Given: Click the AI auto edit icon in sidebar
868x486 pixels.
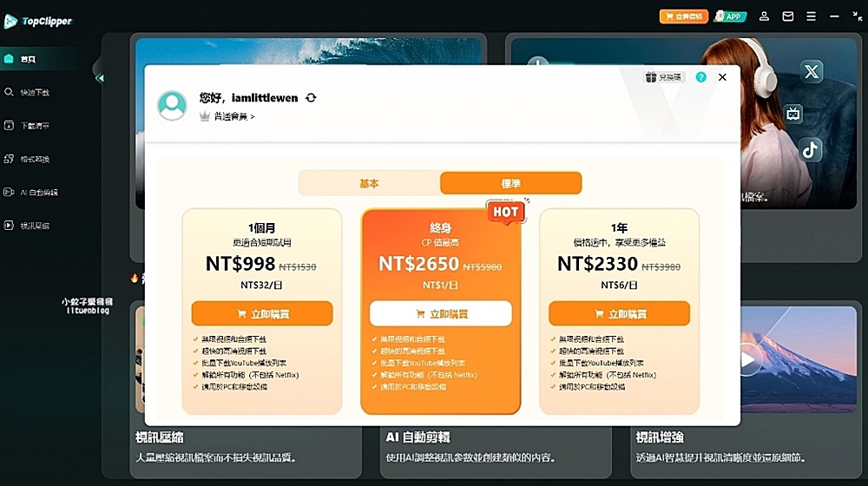Looking at the screenshot, I should (9, 192).
